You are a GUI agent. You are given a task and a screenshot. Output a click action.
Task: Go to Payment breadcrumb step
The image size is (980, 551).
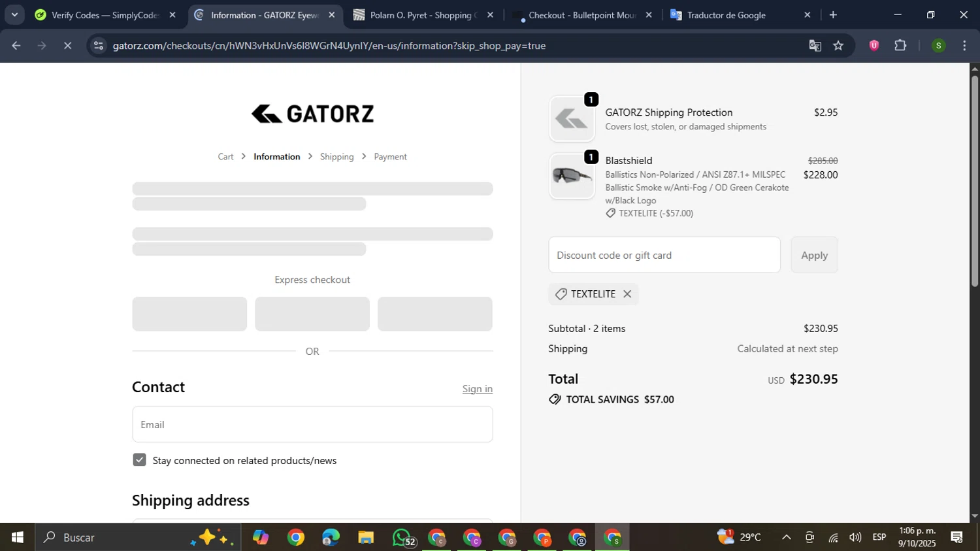(390, 157)
